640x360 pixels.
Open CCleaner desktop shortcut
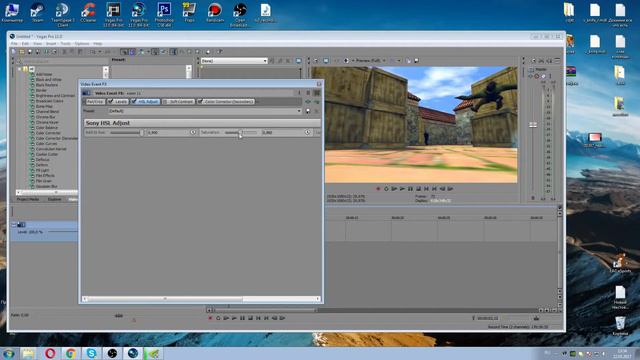[88, 13]
